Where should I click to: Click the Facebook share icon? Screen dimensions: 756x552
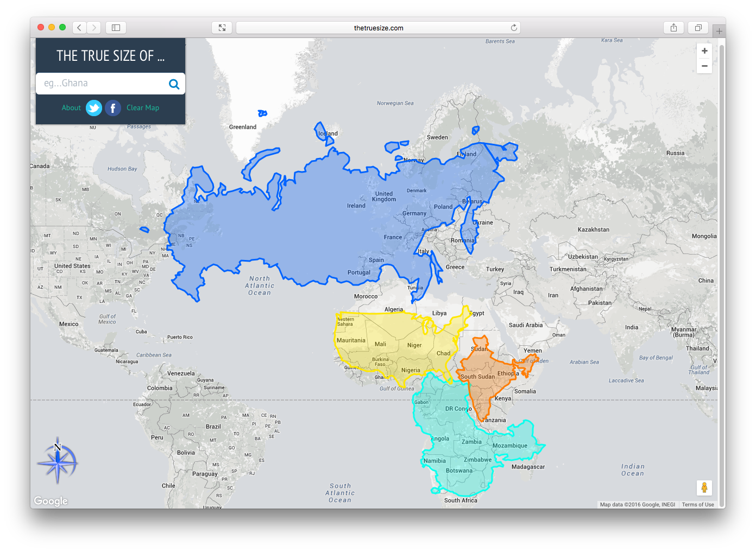point(113,108)
